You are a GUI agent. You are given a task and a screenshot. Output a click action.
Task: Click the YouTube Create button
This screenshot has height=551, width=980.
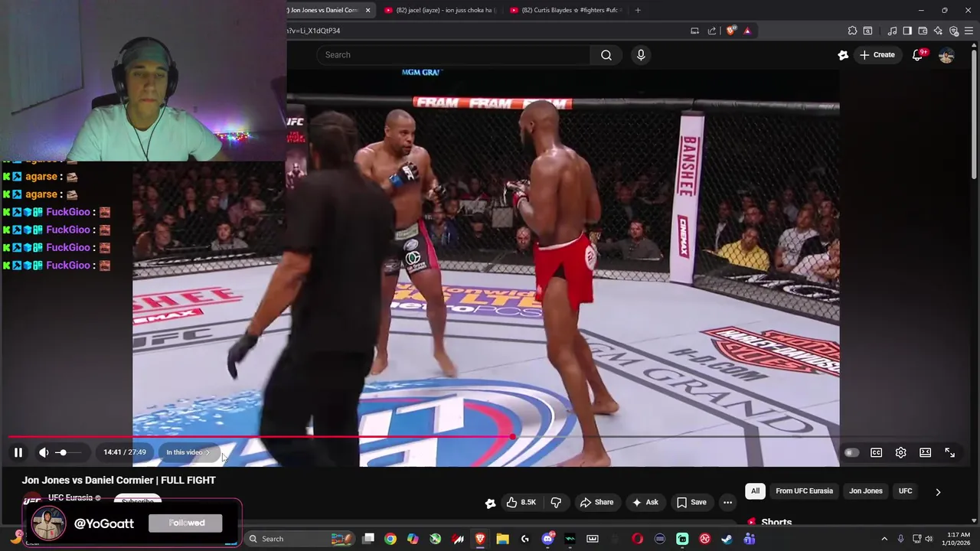(877, 55)
